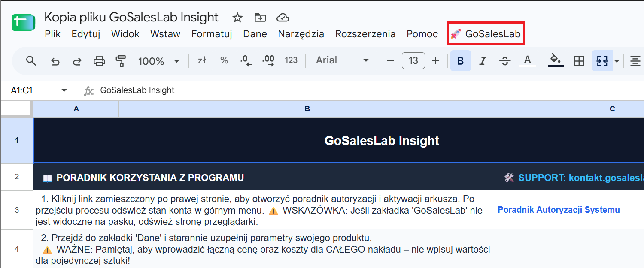The height and width of the screenshot is (268, 644).
Task: Open the move to folder icon
Action: point(260,18)
